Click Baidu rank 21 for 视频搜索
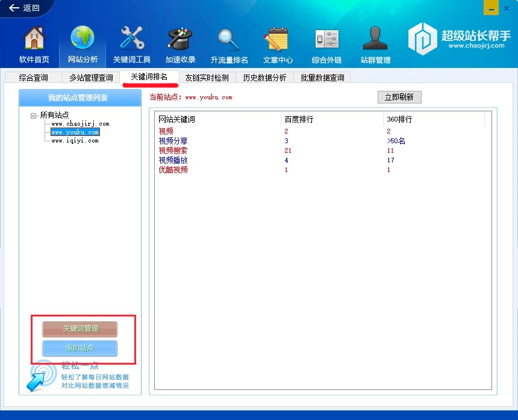The height and width of the screenshot is (420, 518). (288, 150)
